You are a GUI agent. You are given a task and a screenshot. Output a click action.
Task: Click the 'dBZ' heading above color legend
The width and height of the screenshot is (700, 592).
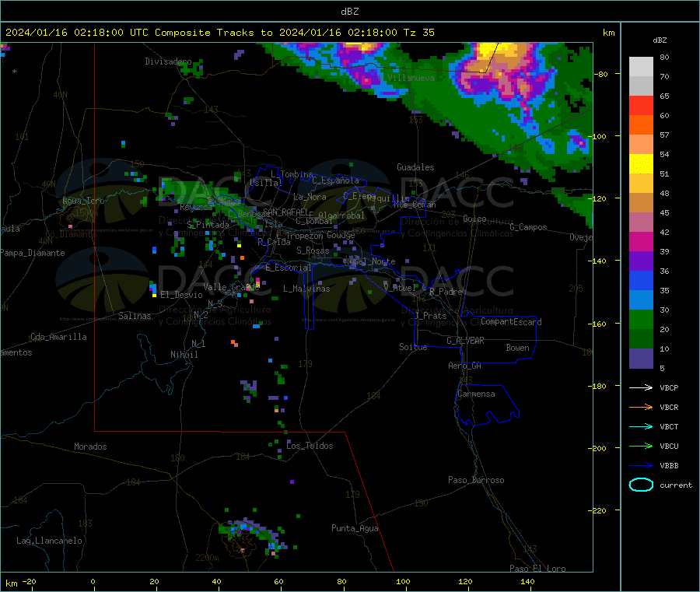660,40
